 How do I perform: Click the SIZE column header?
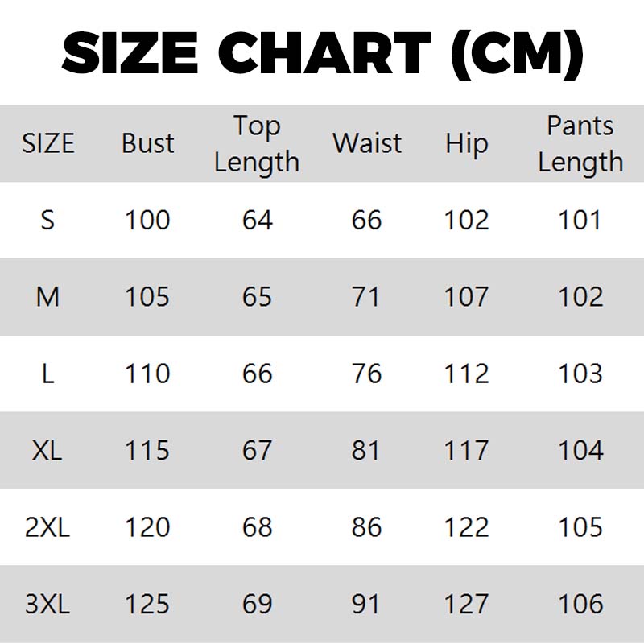point(48,144)
